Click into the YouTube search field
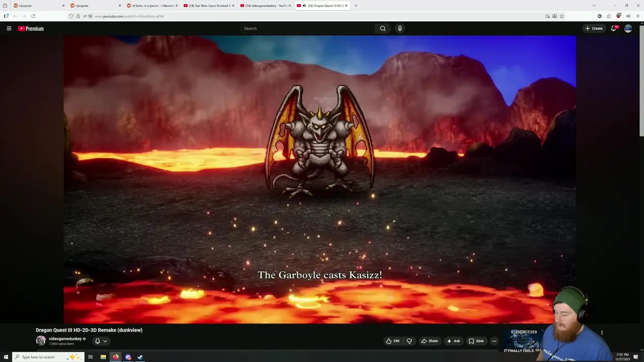 click(x=307, y=29)
